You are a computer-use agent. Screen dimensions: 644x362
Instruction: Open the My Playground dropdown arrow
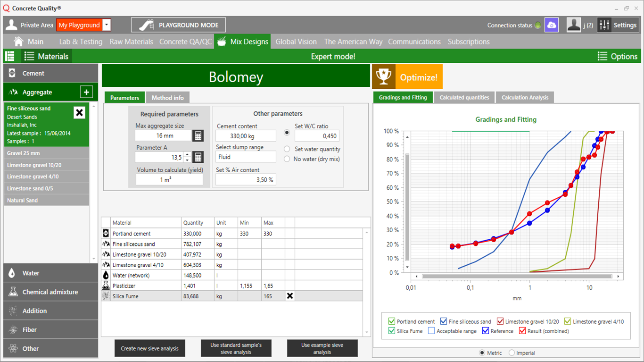click(107, 25)
